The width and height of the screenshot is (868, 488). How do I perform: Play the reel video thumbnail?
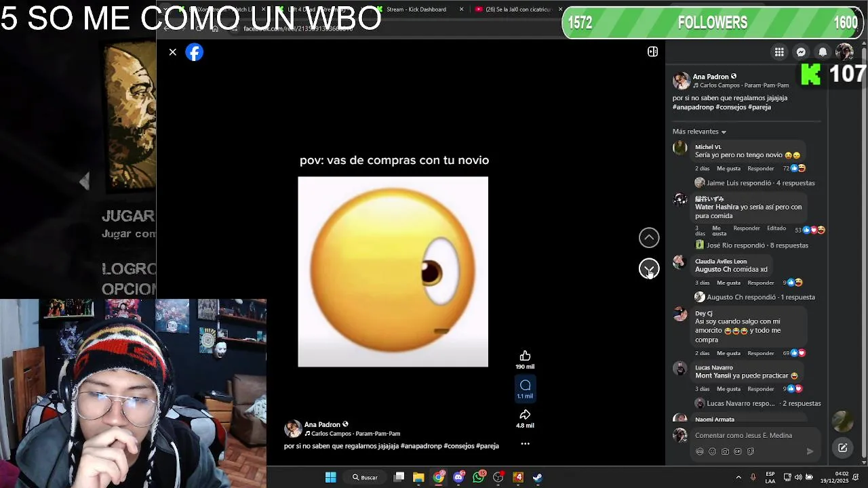coord(393,272)
